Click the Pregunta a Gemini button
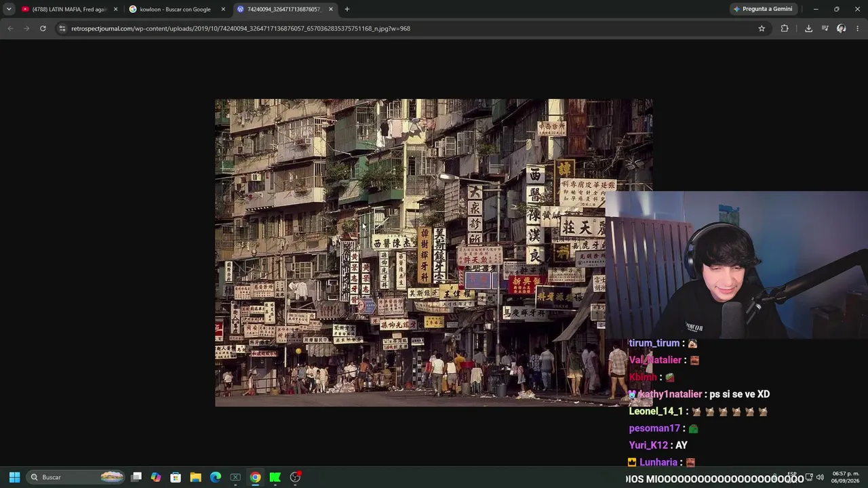This screenshot has width=868, height=488. (x=763, y=9)
